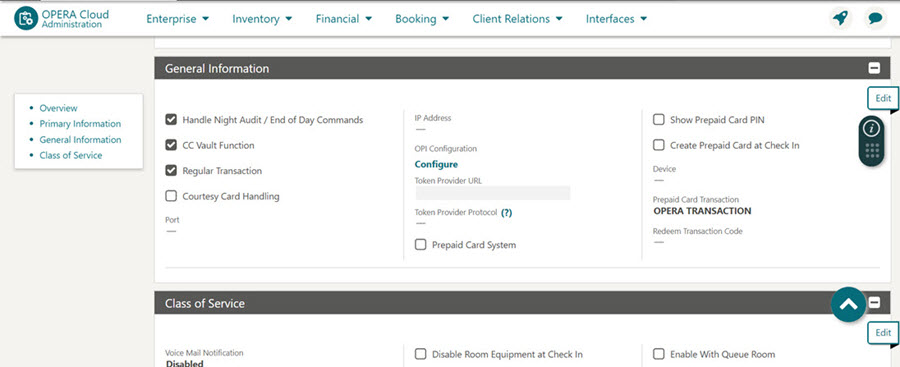Select the OPERA TRANSACTION value text
900x367 pixels.
[x=702, y=211]
